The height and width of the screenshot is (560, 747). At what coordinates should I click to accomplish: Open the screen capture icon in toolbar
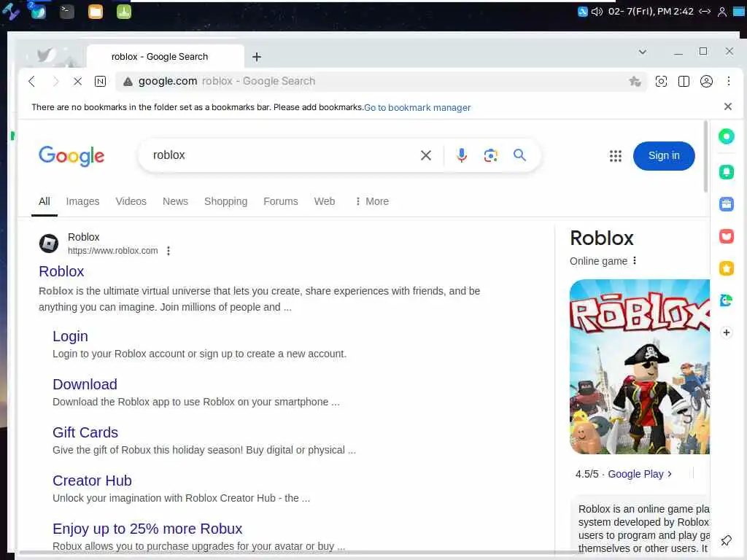point(661,82)
